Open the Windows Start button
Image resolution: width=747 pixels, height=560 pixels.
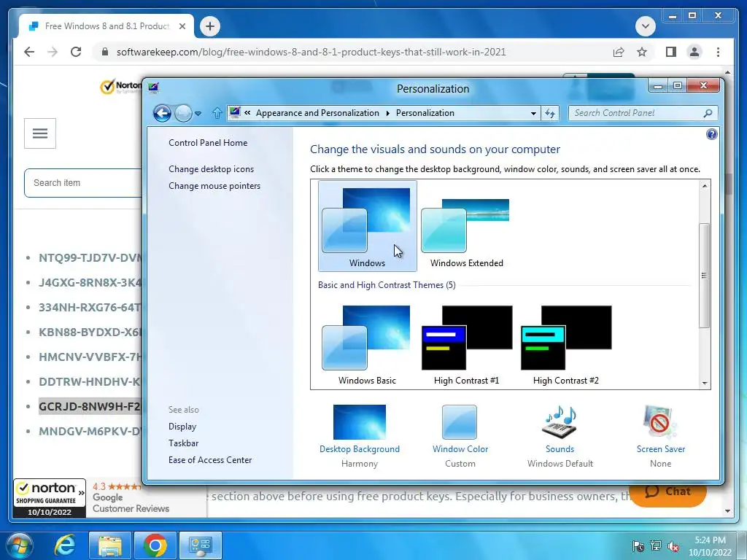(x=20, y=545)
